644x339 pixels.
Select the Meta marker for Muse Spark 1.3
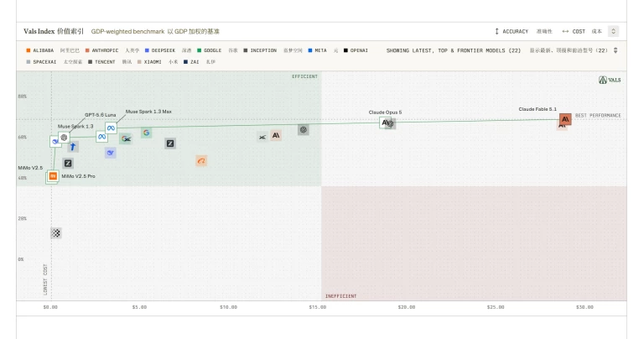(101, 137)
